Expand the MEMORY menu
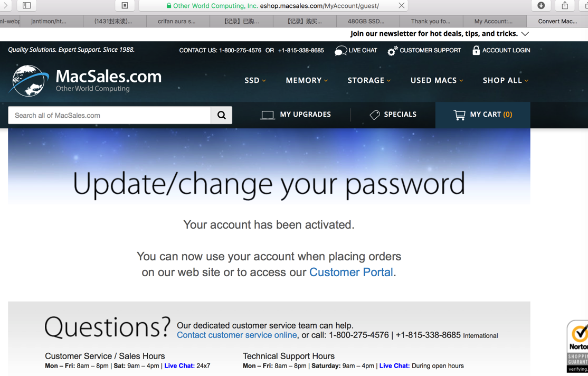This screenshot has width=588, height=376. coord(307,80)
